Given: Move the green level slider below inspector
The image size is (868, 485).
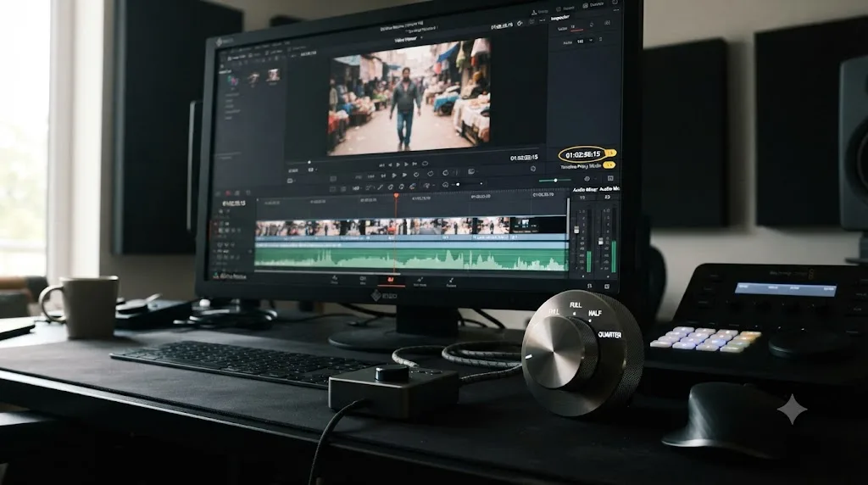Looking at the screenshot, I should click(555, 181).
